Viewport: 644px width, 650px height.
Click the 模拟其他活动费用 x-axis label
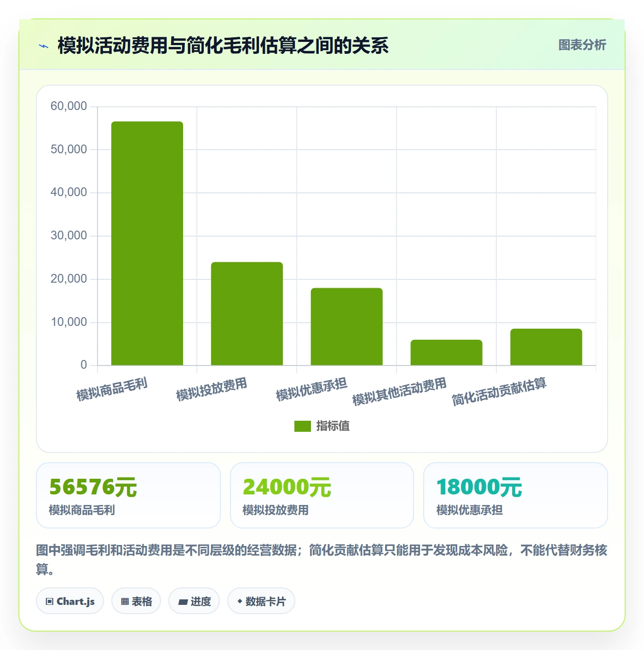click(399, 392)
